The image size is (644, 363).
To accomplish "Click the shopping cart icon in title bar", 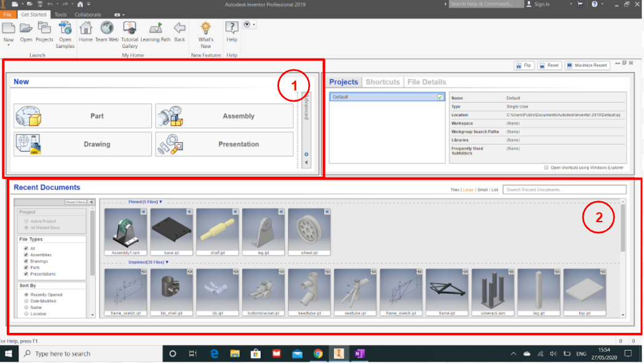I will [580, 4].
